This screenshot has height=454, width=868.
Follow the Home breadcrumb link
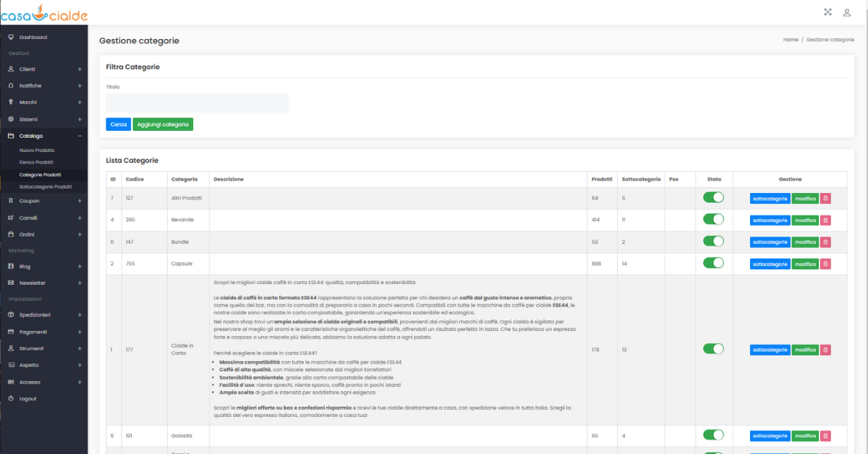(791, 40)
